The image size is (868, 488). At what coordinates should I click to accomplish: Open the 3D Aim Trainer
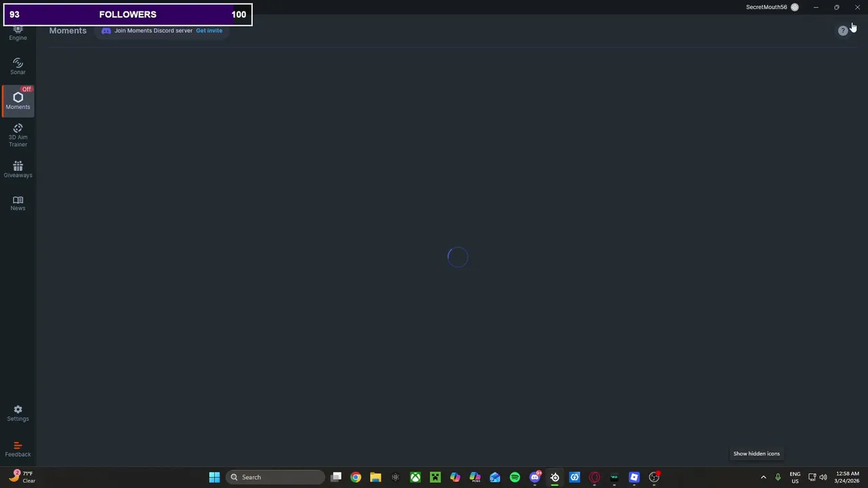tap(18, 136)
